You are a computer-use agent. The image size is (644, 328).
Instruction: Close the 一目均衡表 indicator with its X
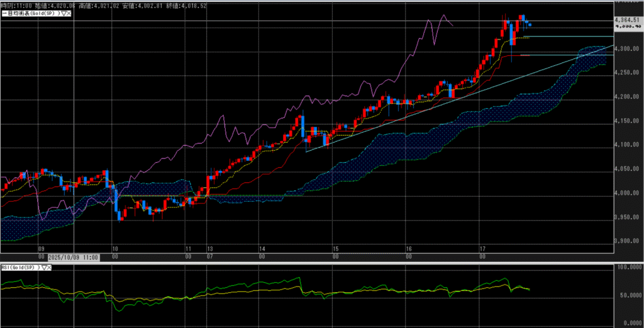[x=68, y=14]
